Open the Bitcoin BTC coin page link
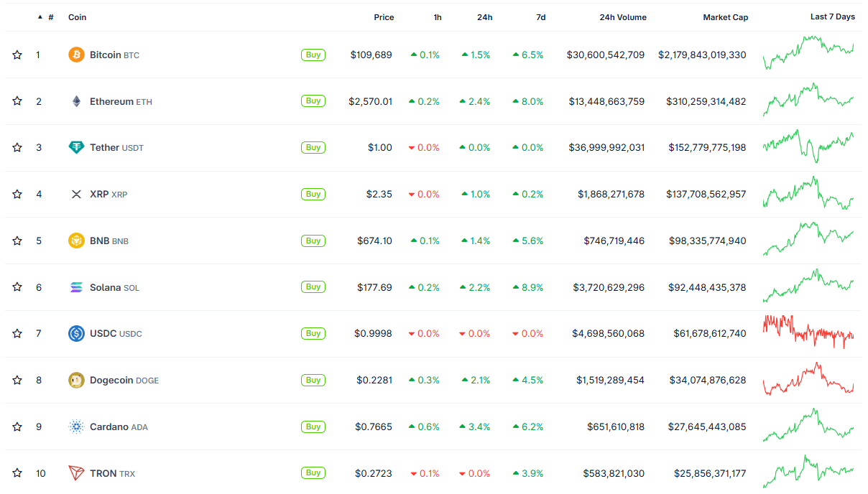This screenshot has width=868, height=494. point(114,55)
